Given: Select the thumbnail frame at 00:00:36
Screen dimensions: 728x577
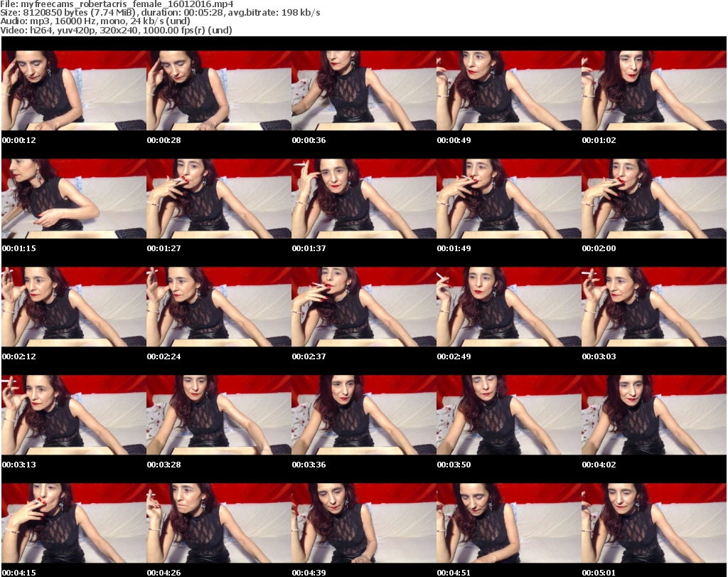Looking at the screenshot, I should [363, 90].
